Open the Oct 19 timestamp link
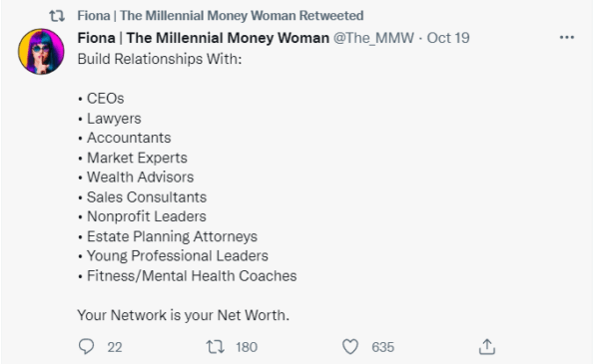The image size is (599, 364). (x=448, y=38)
